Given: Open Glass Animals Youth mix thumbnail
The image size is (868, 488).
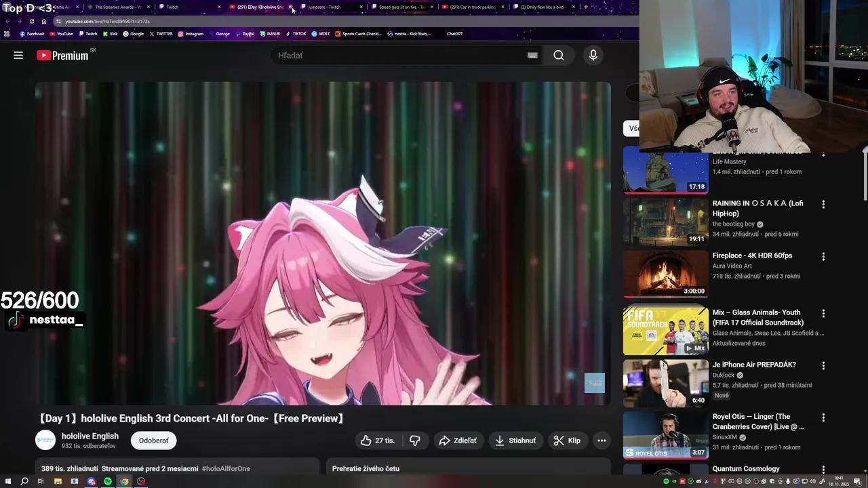Looking at the screenshot, I should (666, 331).
